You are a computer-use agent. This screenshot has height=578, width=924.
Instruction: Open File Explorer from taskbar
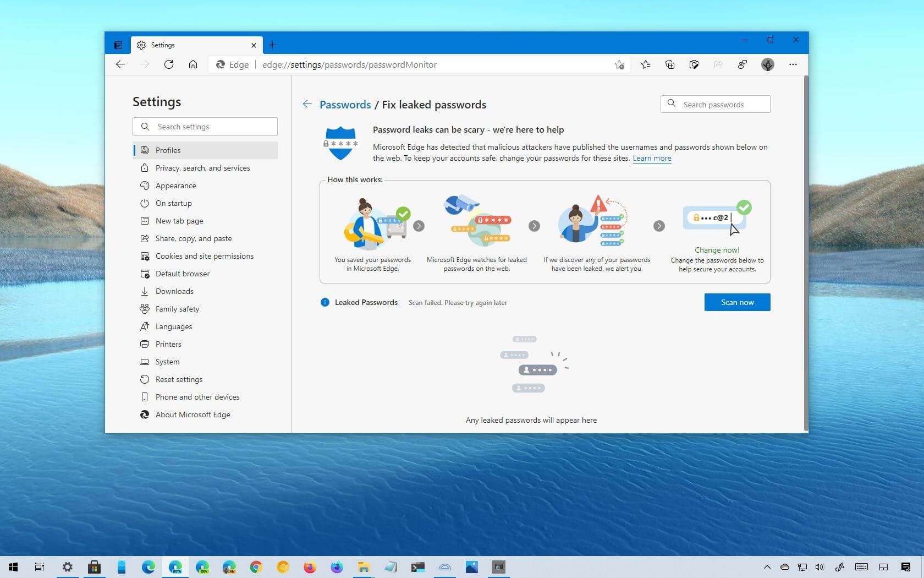[364, 566]
